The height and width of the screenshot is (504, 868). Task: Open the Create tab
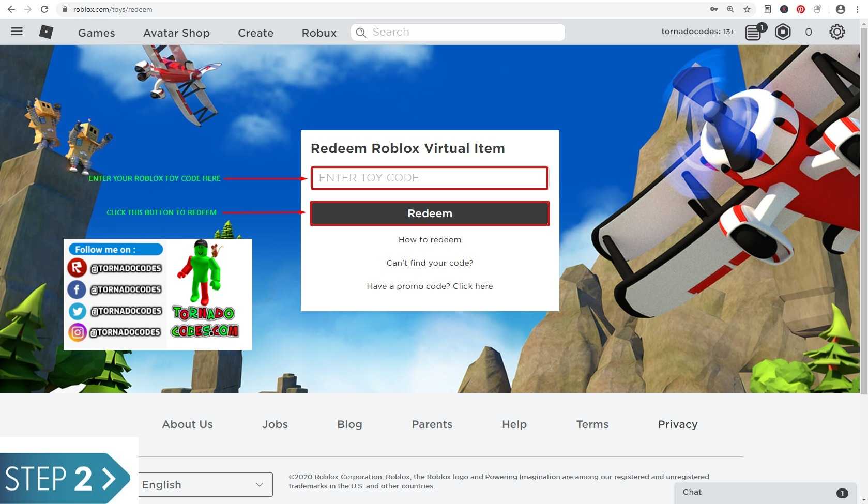point(255,33)
